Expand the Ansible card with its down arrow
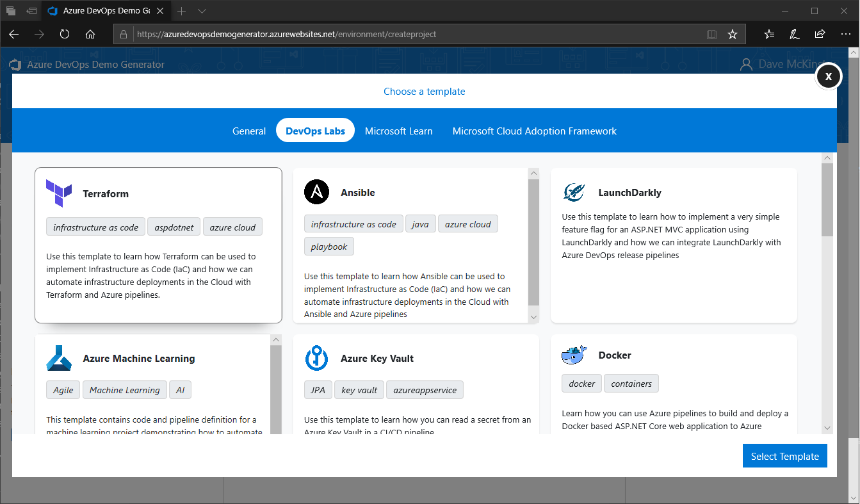The width and height of the screenshot is (860, 504). click(533, 317)
